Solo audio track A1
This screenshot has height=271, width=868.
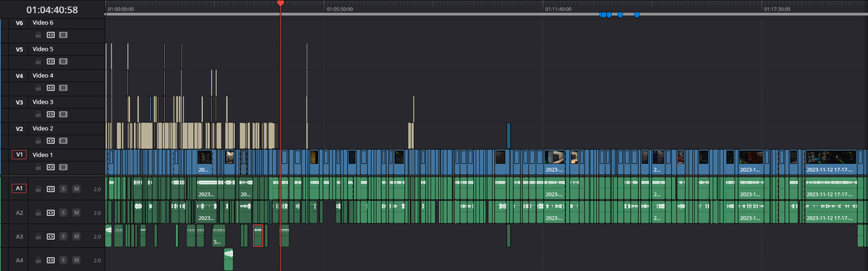click(x=64, y=189)
